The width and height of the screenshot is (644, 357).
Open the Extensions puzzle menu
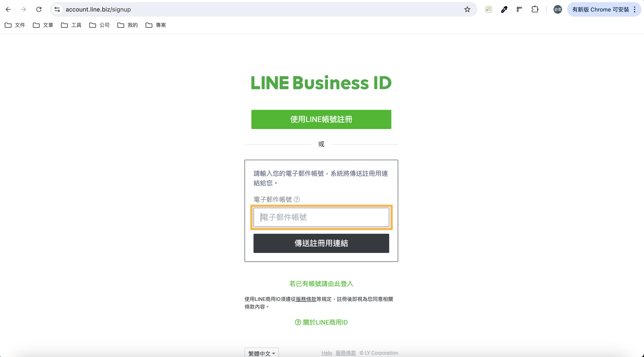tap(535, 10)
